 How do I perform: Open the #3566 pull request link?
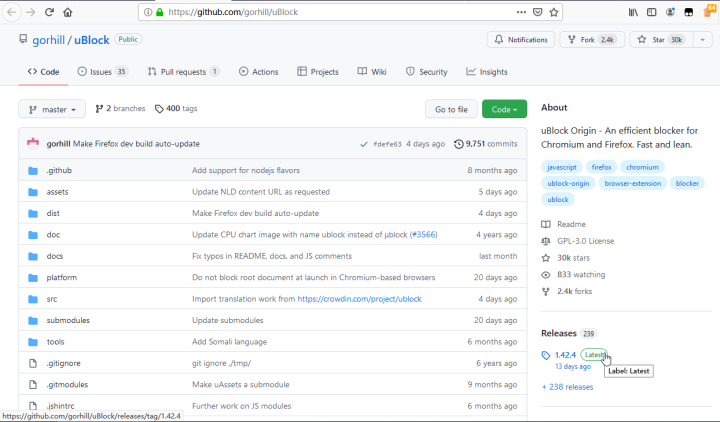click(x=424, y=235)
